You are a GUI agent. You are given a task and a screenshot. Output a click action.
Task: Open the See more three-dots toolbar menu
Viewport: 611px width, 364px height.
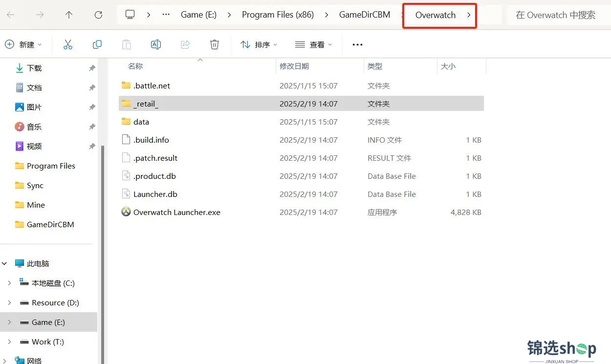coord(358,44)
